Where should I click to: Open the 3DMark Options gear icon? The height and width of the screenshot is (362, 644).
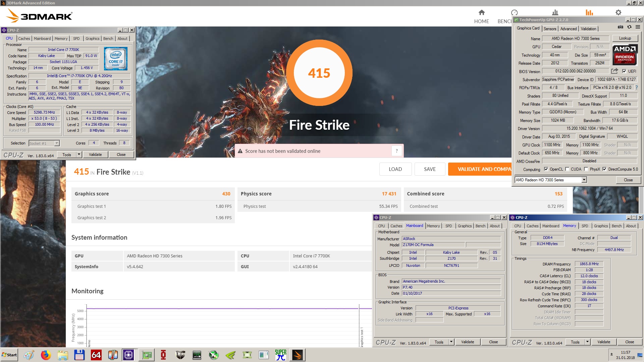[x=618, y=12]
